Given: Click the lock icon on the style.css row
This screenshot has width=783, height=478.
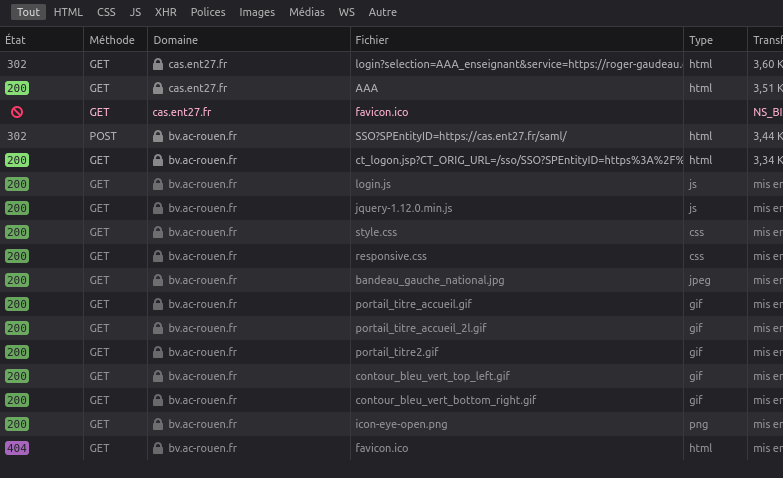Looking at the screenshot, I should [158, 232].
